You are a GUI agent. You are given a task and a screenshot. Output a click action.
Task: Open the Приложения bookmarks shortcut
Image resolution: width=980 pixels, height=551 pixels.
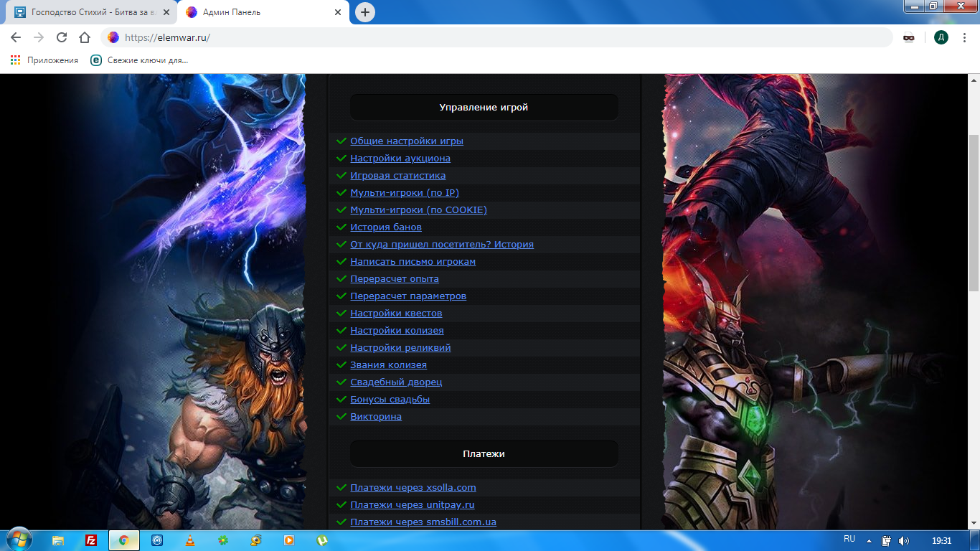point(44,60)
